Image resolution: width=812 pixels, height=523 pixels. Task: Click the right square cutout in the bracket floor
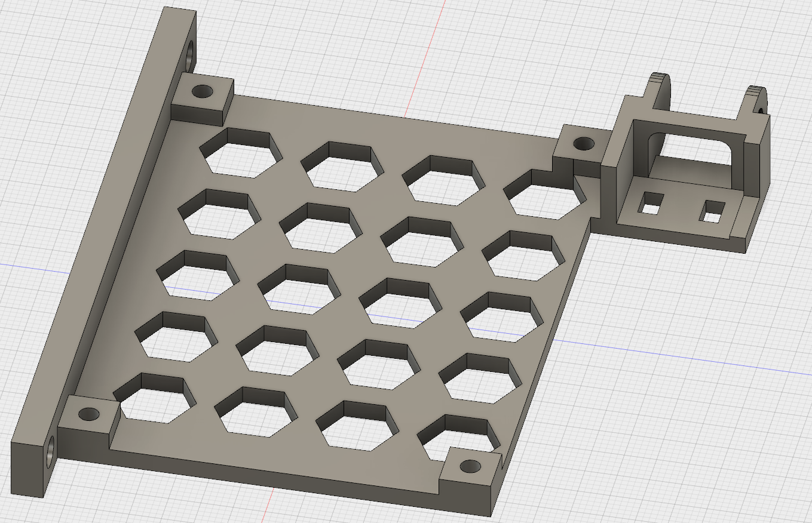tap(713, 211)
